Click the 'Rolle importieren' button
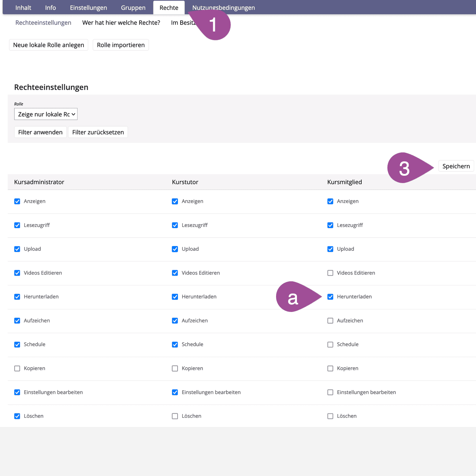 coord(120,45)
